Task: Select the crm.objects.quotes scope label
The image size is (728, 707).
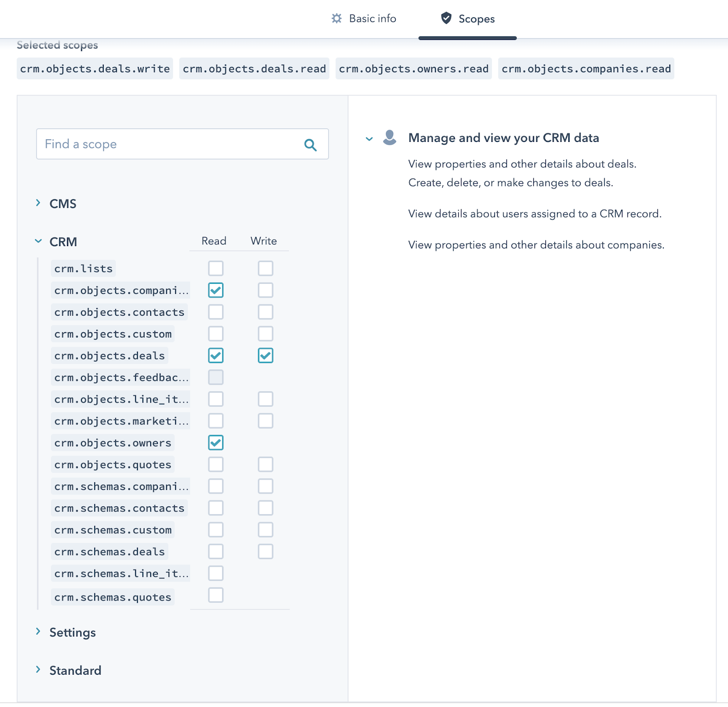Action: [113, 465]
